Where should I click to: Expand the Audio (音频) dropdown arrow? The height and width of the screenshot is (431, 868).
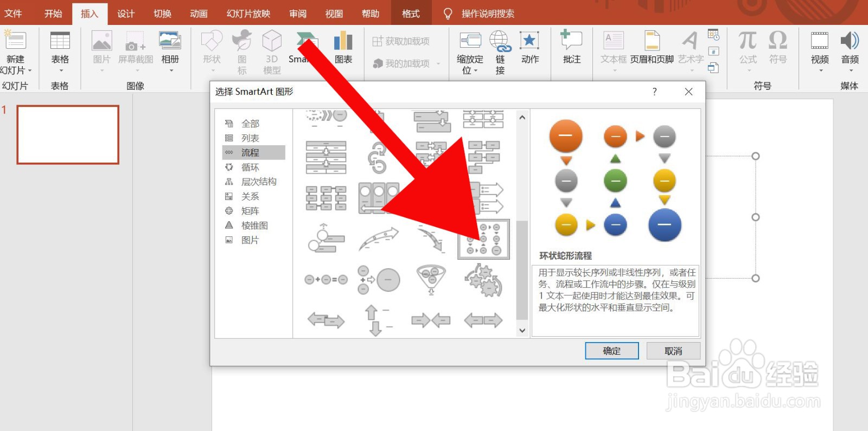point(851,70)
